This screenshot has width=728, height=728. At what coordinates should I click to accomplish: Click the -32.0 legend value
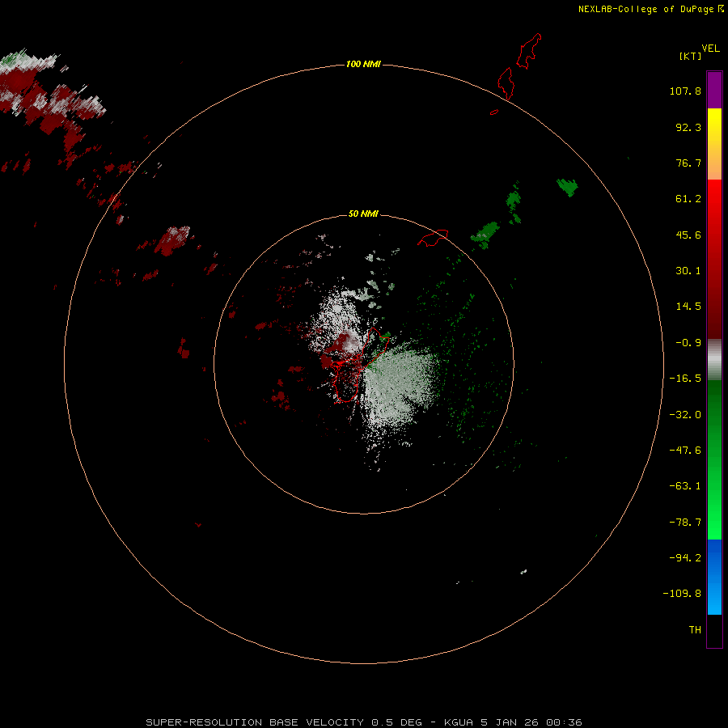(x=685, y=415)
